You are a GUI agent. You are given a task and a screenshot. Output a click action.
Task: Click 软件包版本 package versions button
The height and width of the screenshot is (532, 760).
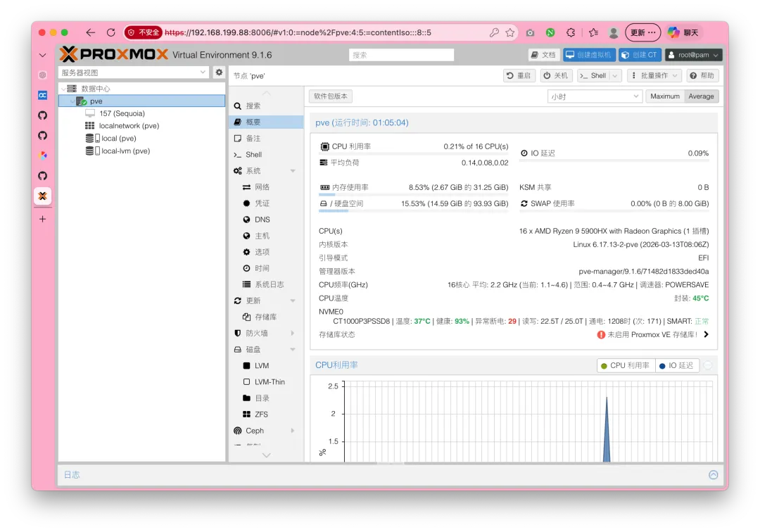tap(331, 96)
